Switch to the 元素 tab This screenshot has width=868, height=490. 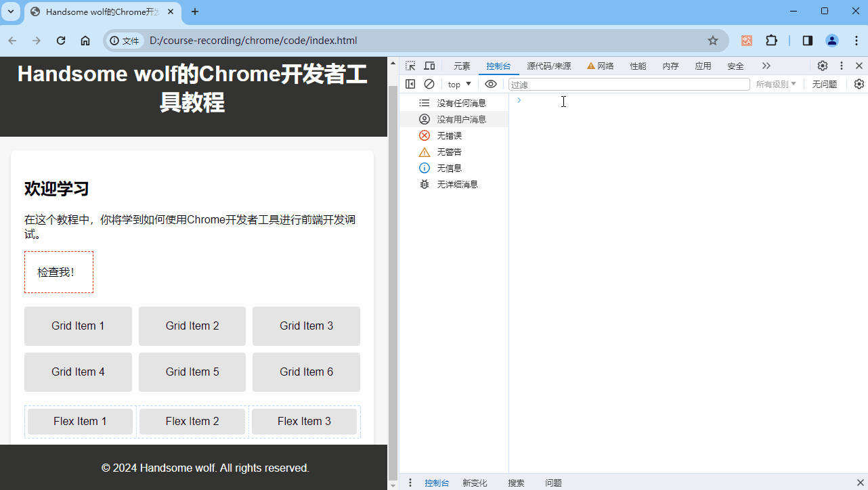462,66
